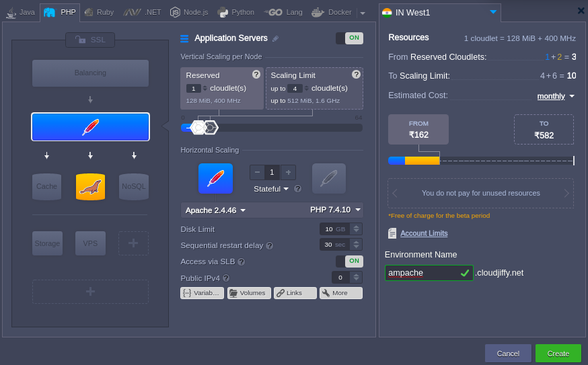Close the environment wizard with X
Viewport: 588px width, 365px height.
[581, 11]
